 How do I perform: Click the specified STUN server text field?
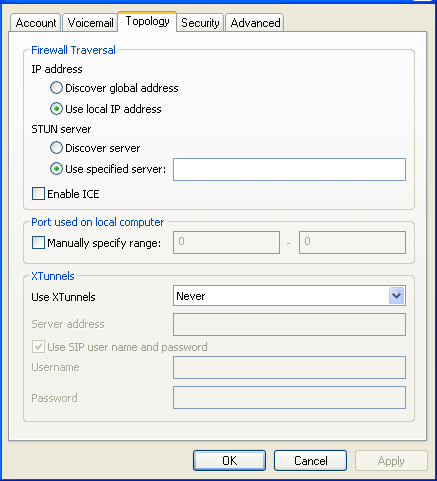289,169
